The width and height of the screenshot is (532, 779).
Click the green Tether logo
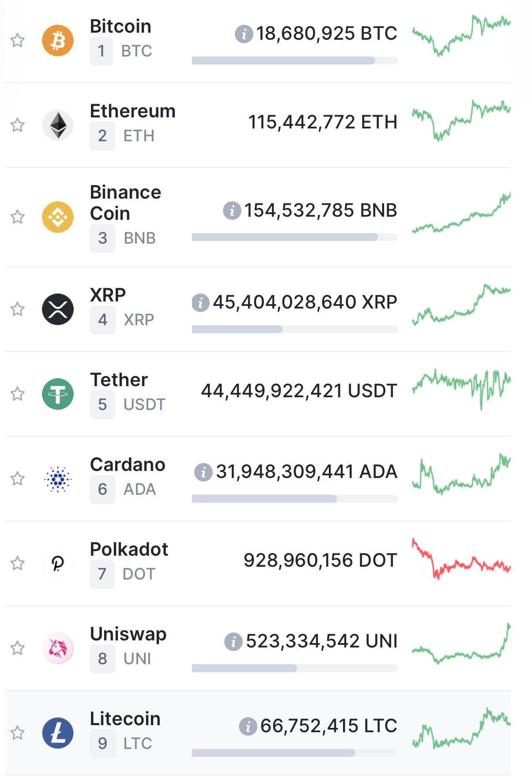point(58,394)
